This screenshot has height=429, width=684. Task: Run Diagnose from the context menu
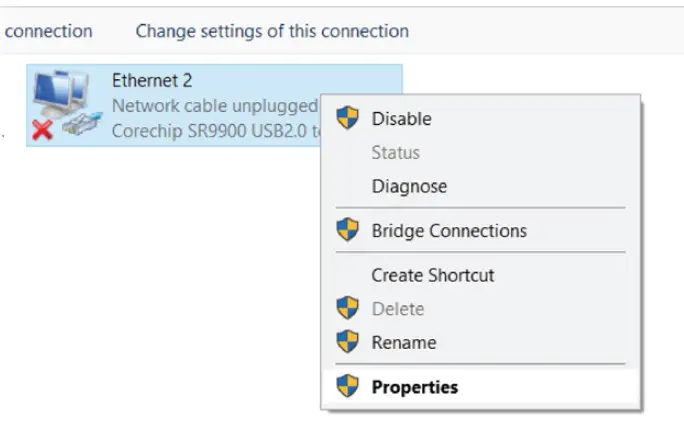[x=409, y=186]
